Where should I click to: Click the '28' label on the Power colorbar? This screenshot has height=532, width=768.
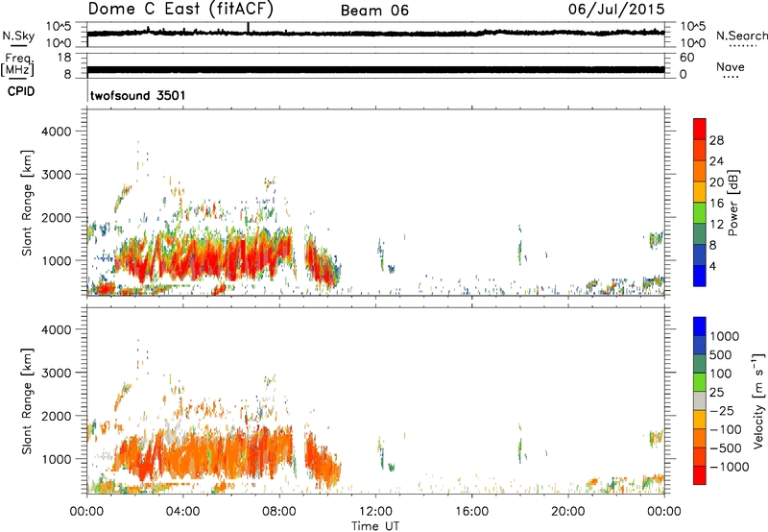[x=716, y=140]
